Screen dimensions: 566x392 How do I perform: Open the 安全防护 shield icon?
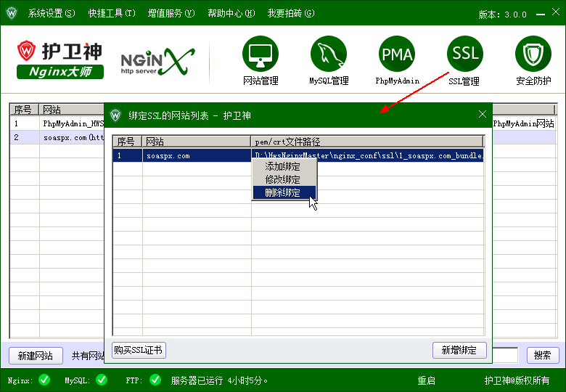coord(533,54)
